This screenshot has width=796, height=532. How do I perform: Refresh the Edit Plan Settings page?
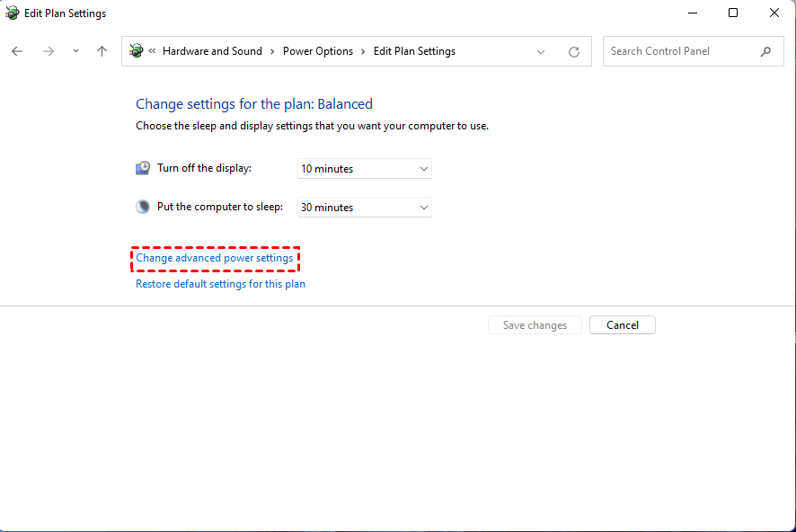point(574,52)
